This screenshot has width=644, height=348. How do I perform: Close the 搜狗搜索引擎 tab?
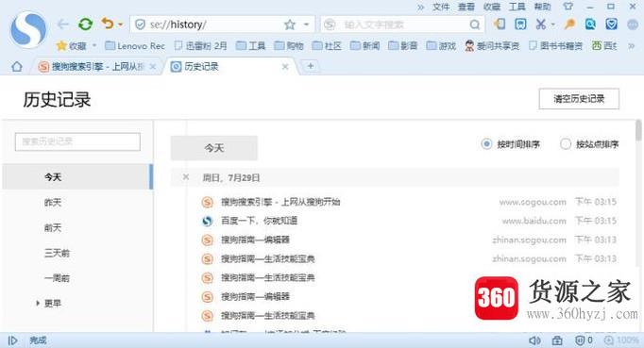(153, 66)
